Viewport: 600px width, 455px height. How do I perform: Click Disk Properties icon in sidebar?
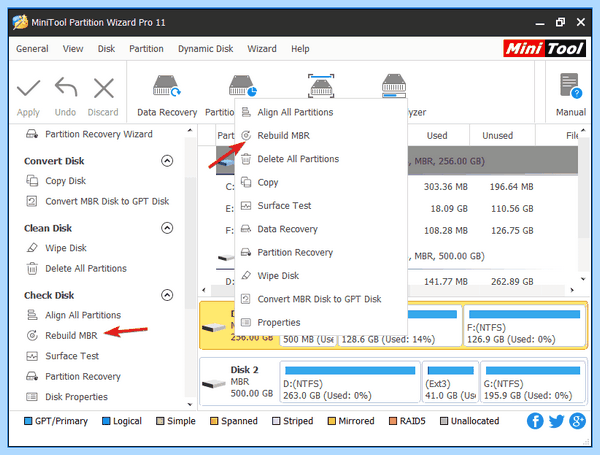coord(32,397)
